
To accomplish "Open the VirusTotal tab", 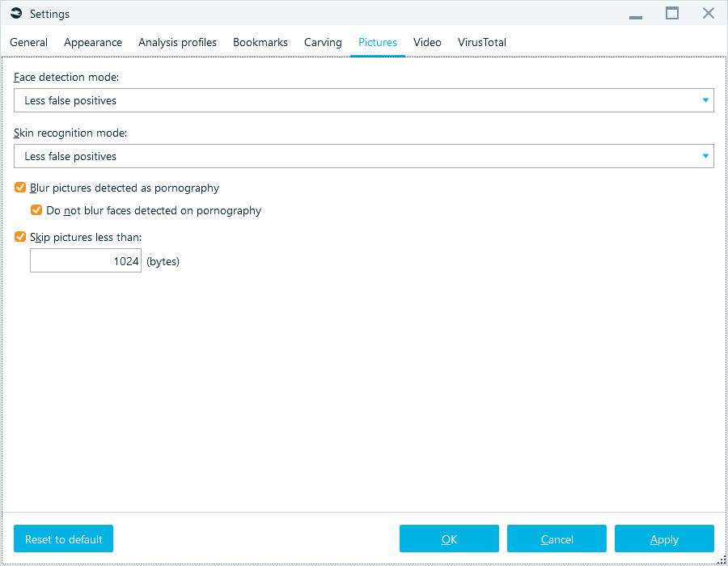I will 482,42.
